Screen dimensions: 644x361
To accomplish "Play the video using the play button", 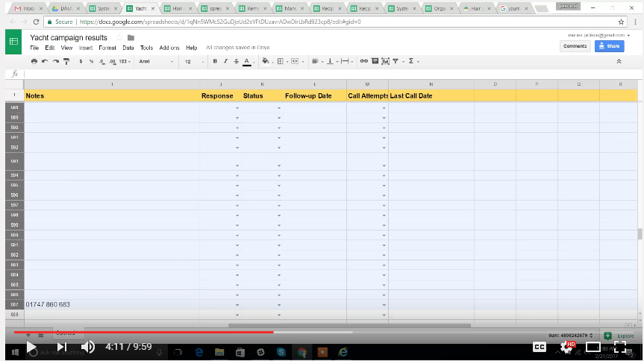I will [x=31, y=347].
